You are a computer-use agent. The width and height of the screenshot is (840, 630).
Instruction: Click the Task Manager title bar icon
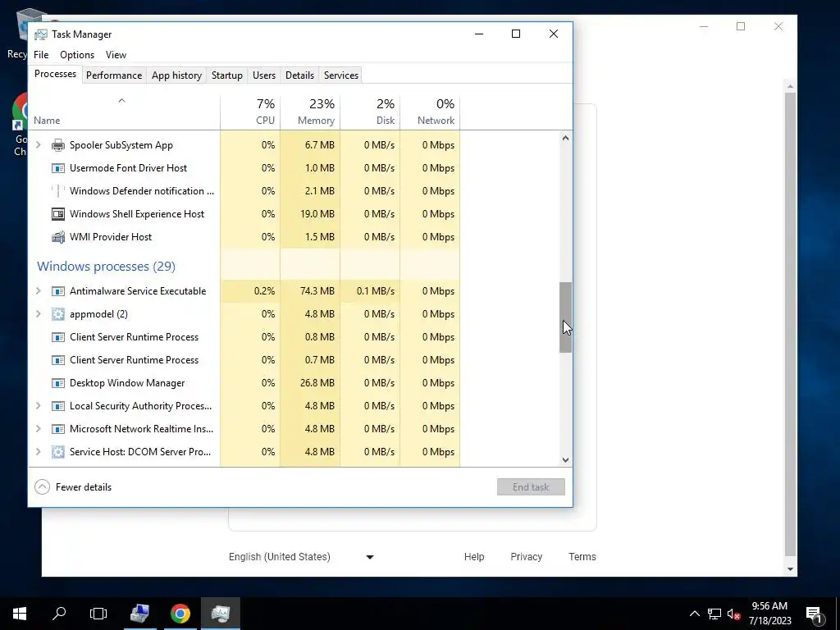(x=41, y=34)
